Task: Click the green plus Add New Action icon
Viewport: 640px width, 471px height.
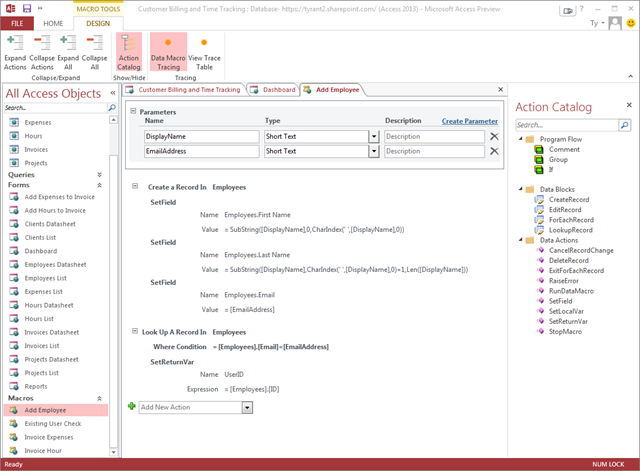Action: pos(131,406)
